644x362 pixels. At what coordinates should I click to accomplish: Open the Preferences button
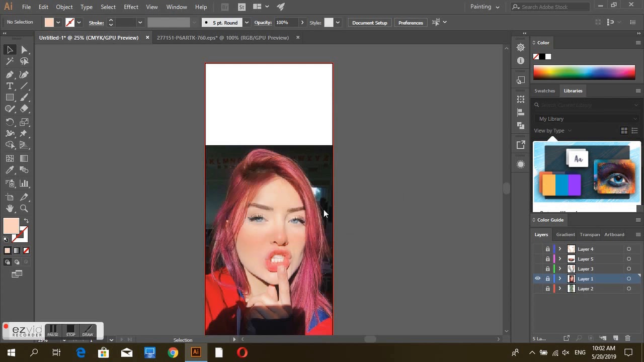411,23
